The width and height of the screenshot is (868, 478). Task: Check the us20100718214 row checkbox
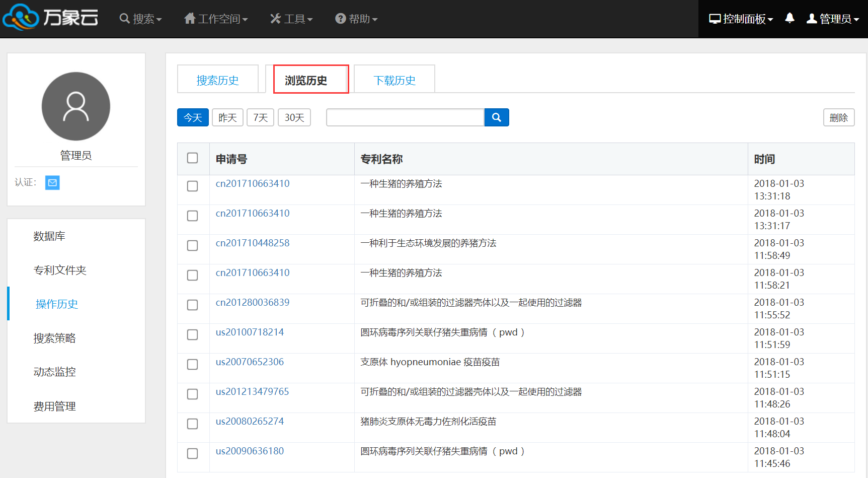pos(192,334)
